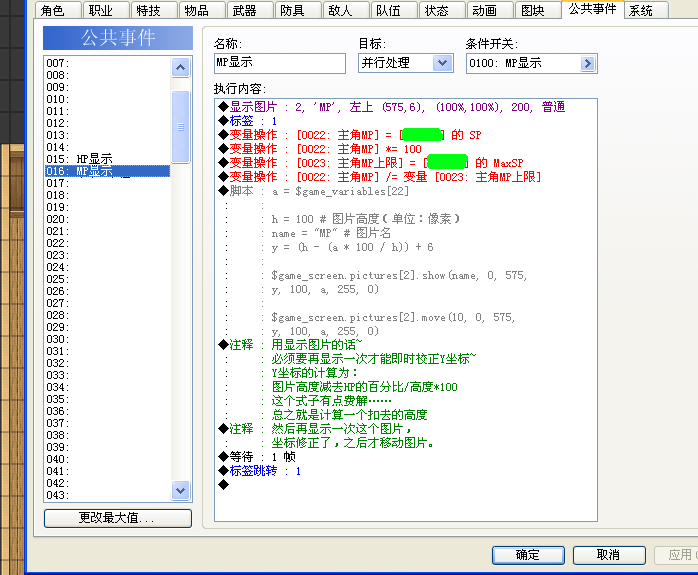698x575 pixels.
Task: Select list entry 014:
Action: coord(107,147)
